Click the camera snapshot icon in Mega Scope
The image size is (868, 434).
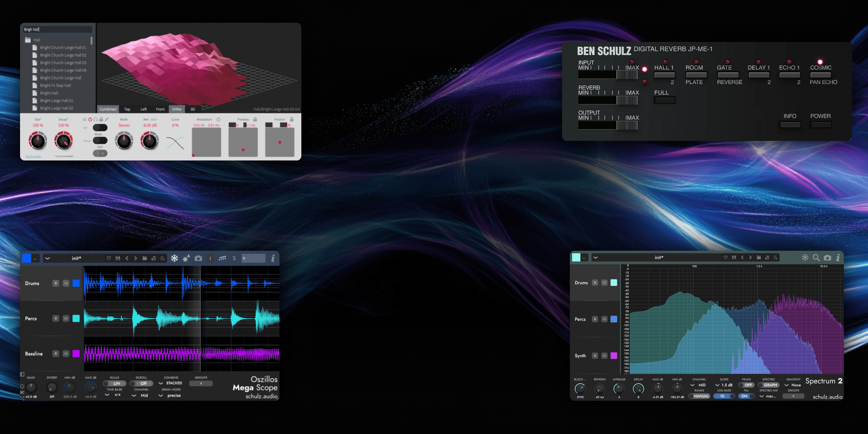pyautogui.click(x=198, y=258)
